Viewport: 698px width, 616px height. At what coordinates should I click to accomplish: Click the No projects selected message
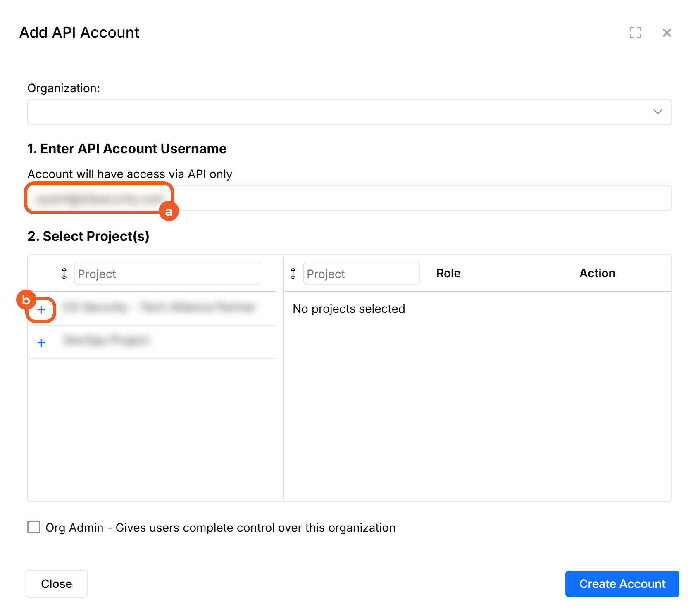(x=348, y=309)
